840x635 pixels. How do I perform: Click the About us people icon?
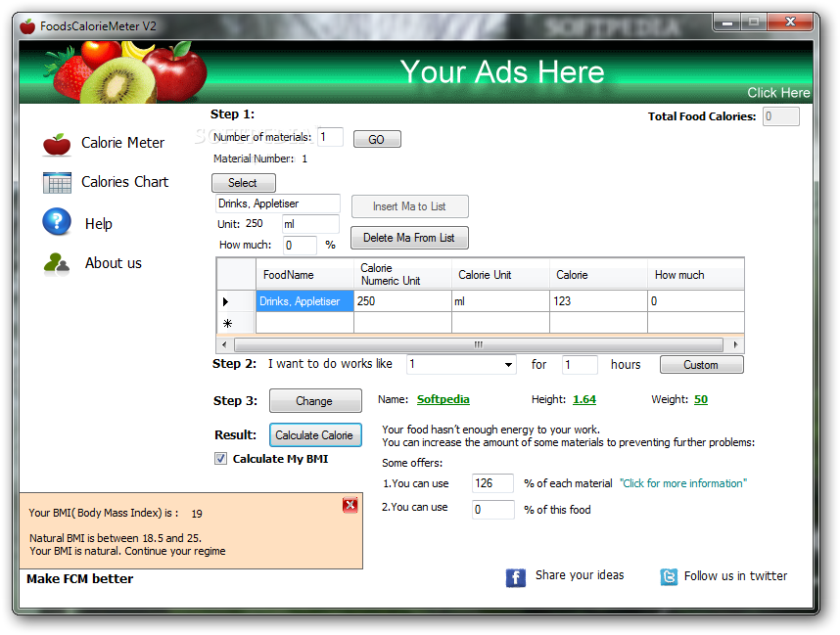[x=57, y=263]
